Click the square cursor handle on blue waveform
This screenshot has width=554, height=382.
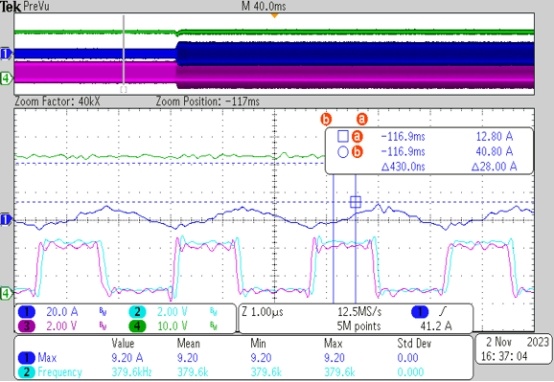(x=355, y=202)
